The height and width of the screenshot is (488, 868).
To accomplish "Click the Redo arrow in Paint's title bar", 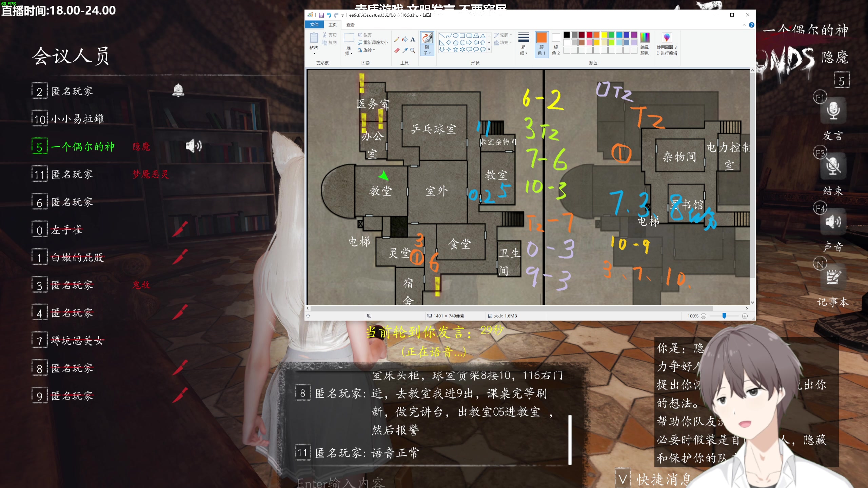I will coord(336,15).
